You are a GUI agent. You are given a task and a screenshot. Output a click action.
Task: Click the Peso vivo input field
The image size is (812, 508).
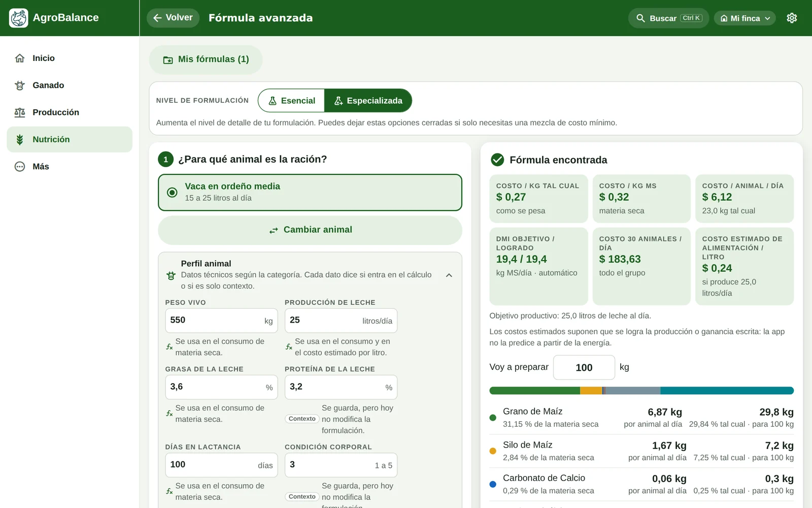click(x=221, y=321)
